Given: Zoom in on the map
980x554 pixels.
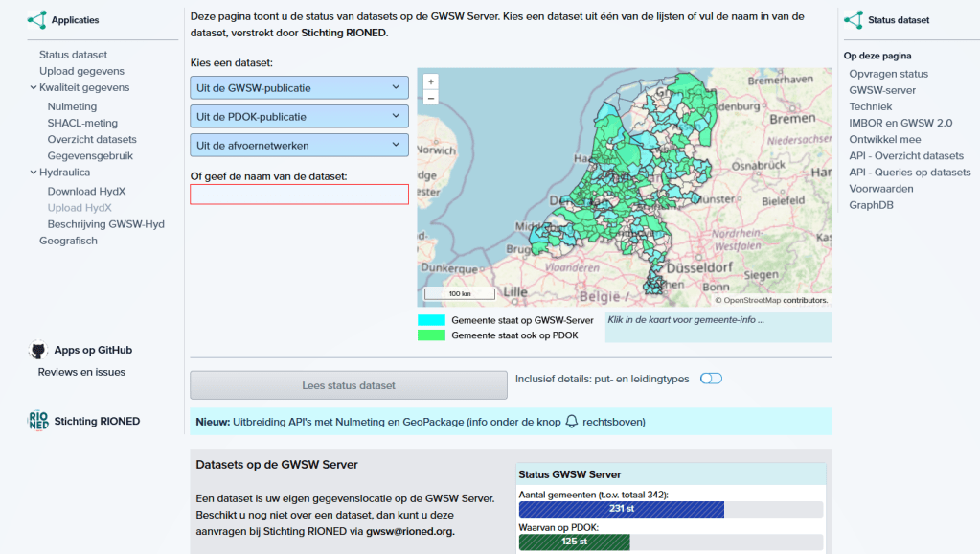Looking at the screenshot, I should coord(430,82).
